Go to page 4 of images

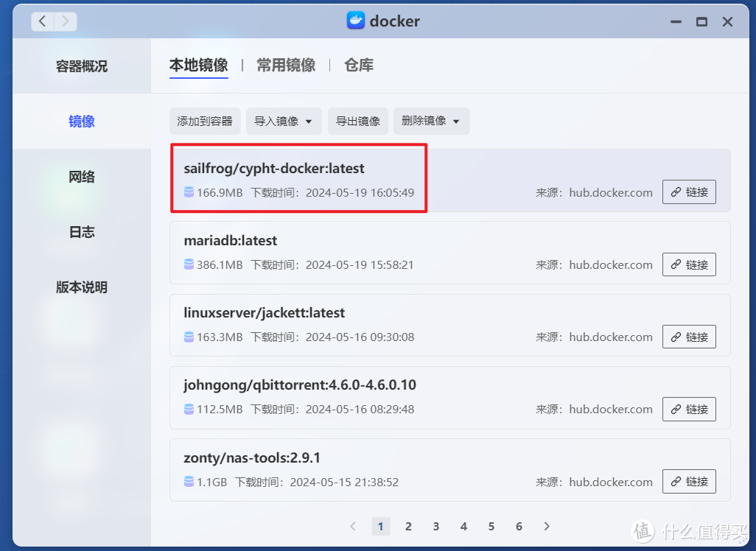click(463, 526)
